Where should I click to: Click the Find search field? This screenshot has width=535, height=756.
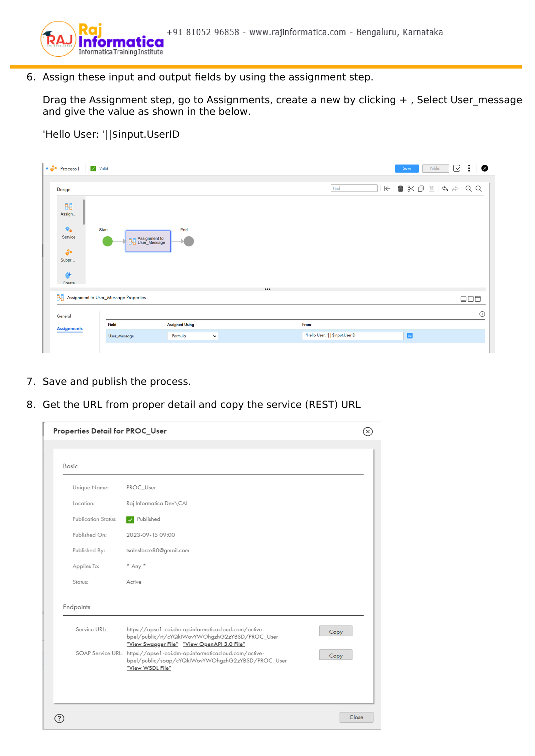354,188
